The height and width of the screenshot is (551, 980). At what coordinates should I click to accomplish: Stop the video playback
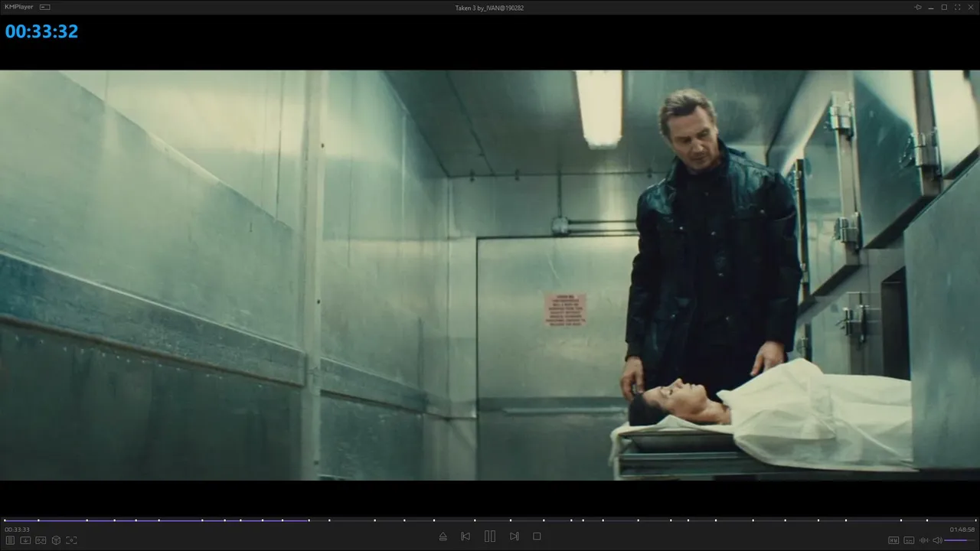pos(537,536)
